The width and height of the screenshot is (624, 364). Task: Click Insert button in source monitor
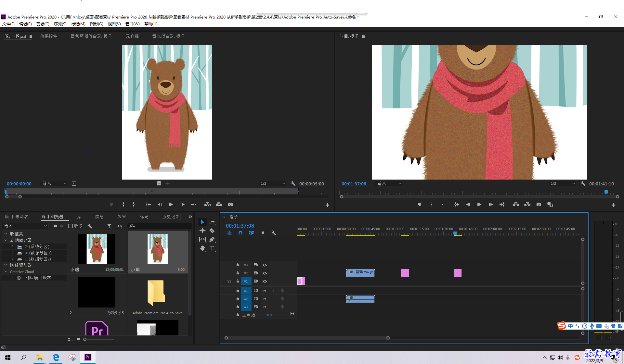point(207,205)
